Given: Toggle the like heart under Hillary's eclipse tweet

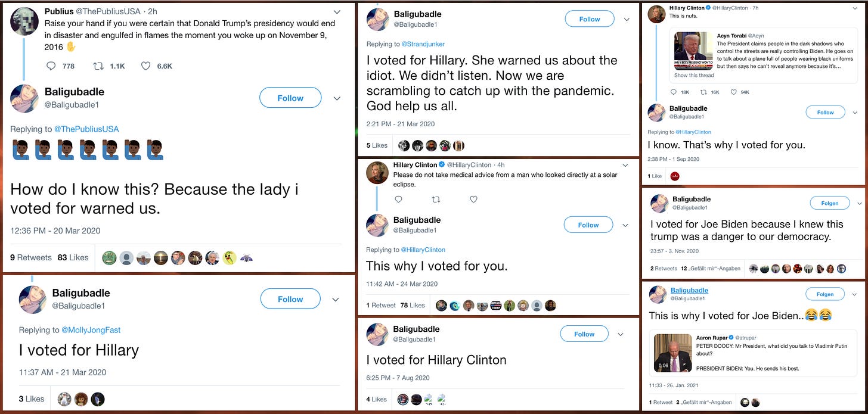Looking at the screenshot, I should click(473, 200).
